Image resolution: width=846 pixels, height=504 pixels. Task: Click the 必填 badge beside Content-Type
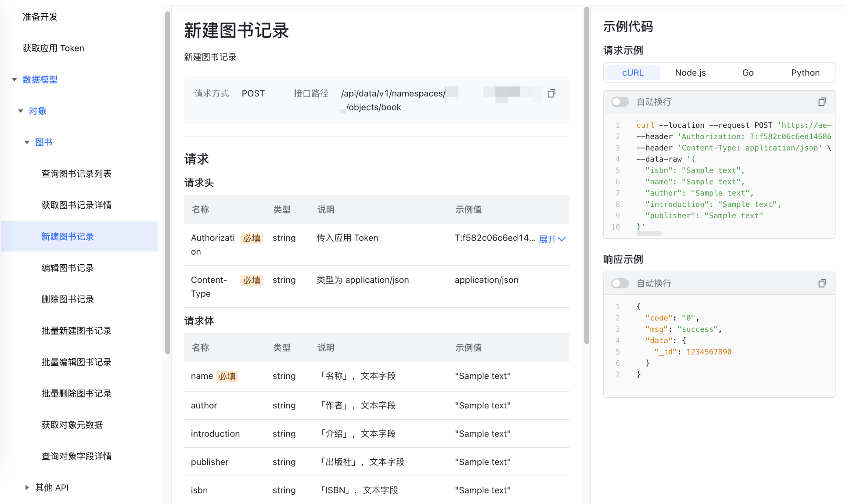pos(252,280)
